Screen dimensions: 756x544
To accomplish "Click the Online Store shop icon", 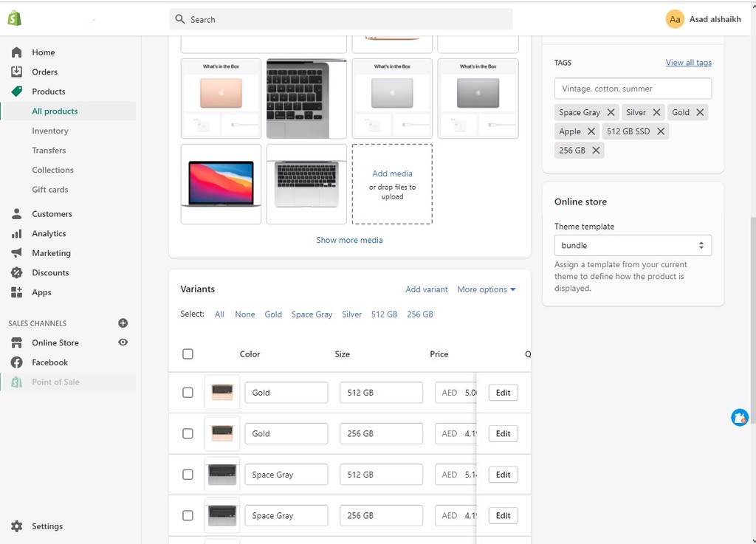I will tap(16, 342).
